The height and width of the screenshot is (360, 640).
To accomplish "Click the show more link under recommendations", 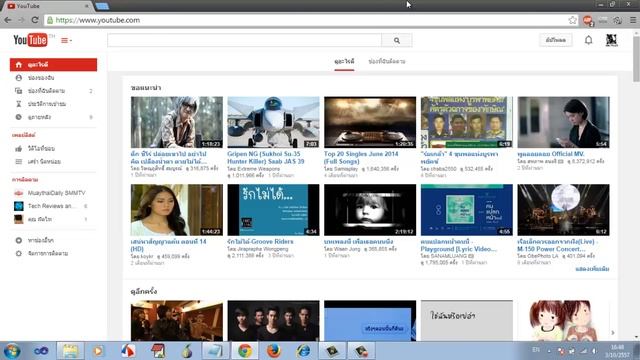I will click(592, 269).
